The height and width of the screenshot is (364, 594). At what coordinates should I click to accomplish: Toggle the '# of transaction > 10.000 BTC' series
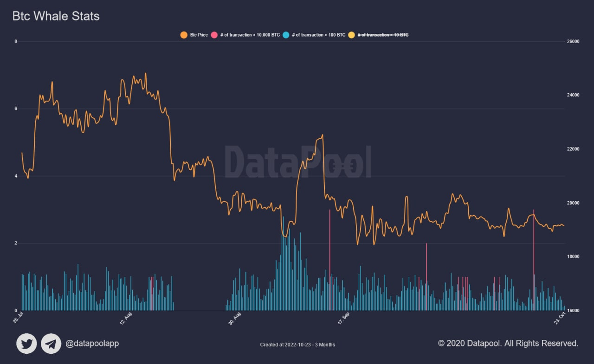pos(250,35)
